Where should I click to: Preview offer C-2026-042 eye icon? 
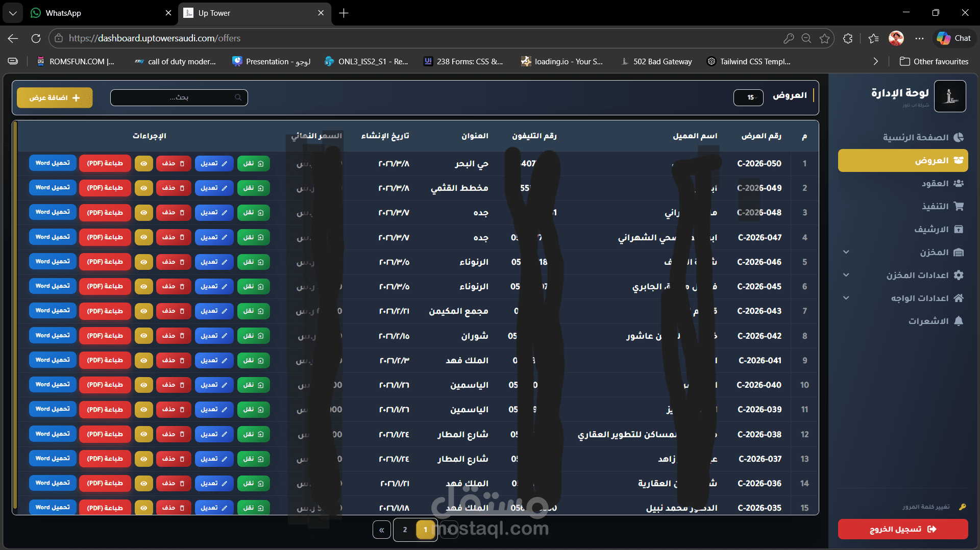pyautogui.click(x=144, y=336)
